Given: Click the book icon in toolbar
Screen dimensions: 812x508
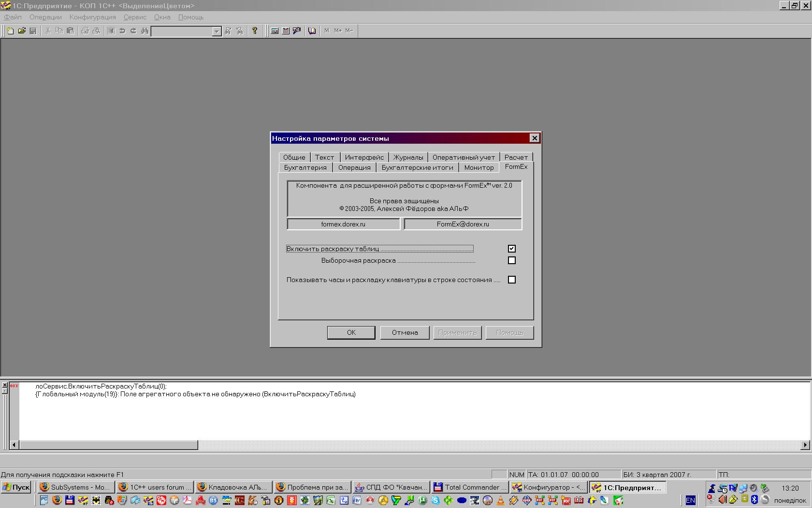Looking at the screenshot, I should pyautogui.click(x=312, y=31).
